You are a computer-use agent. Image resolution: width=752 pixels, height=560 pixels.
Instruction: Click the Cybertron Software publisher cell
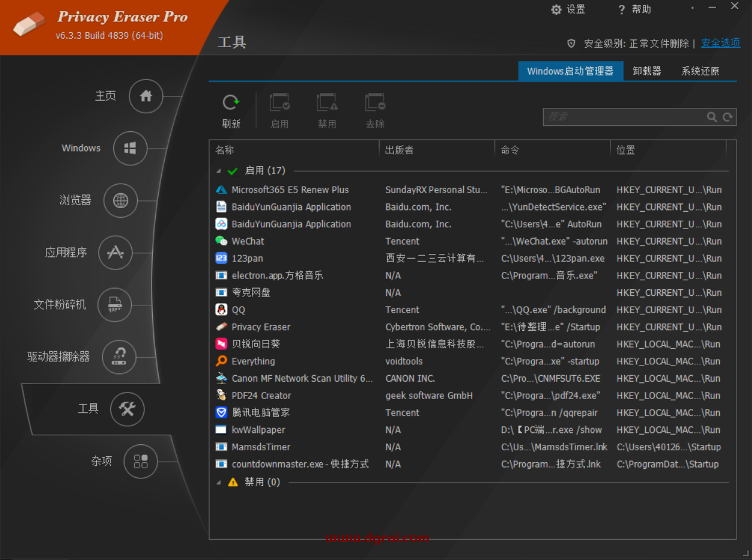[x=437, y=327]
